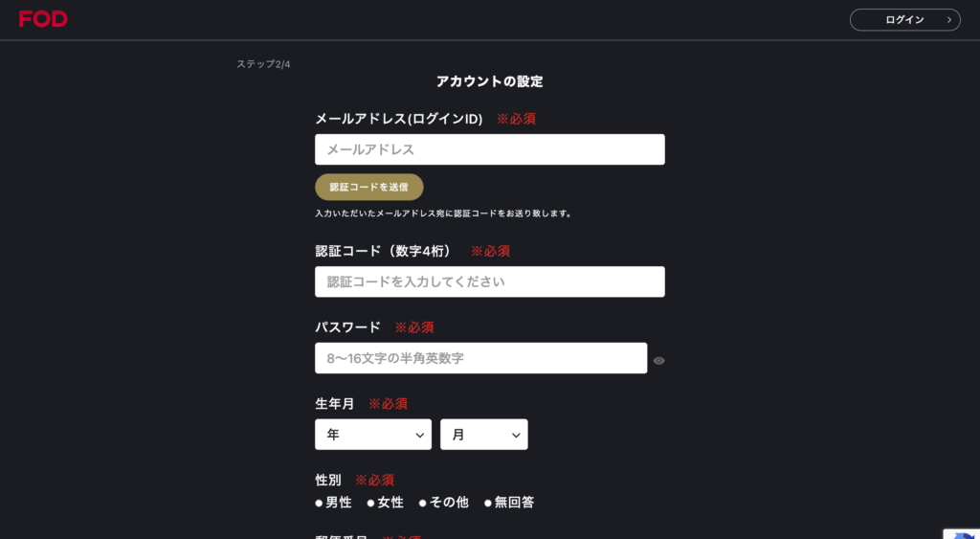This screenshot has height=539, width=980.
Task: Click the アカウントの設定 heading
Action: [489, 81]
